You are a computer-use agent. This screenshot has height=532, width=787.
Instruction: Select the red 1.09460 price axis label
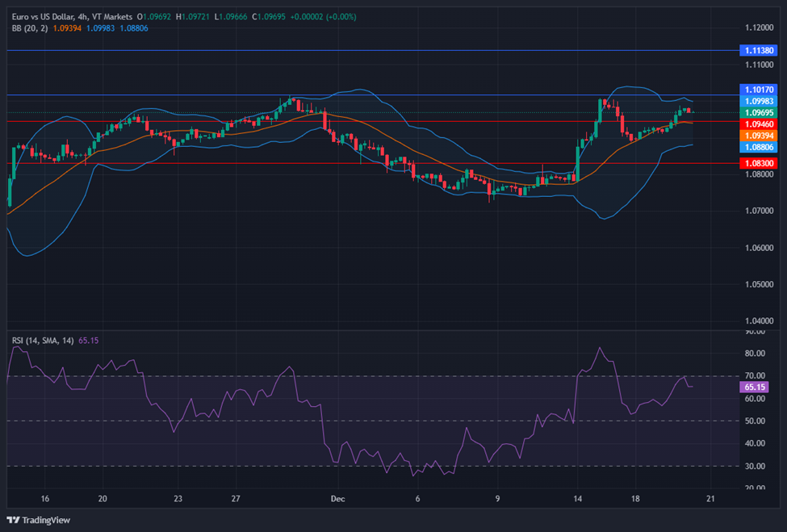[759, 124]
